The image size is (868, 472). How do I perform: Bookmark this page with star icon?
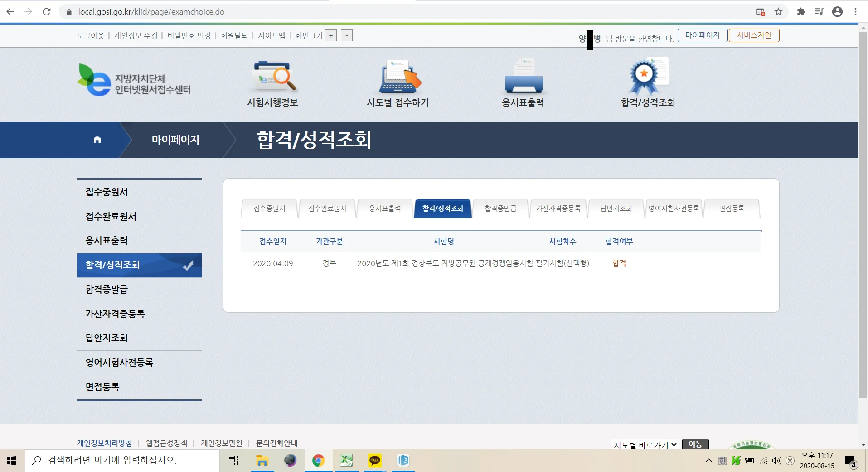click(778, 12)
